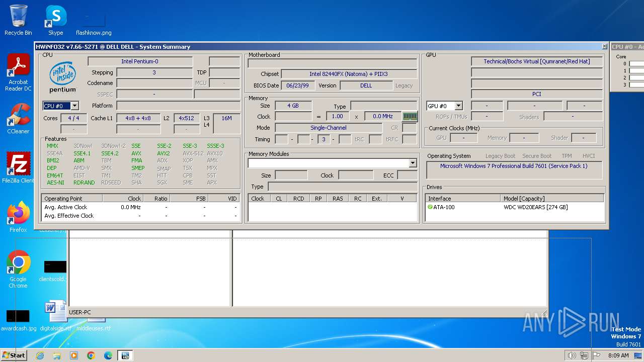The height and width of the screenshot is (362, 644).
Task: Click the RAS memory timing column header
Action: coord(338,199)
